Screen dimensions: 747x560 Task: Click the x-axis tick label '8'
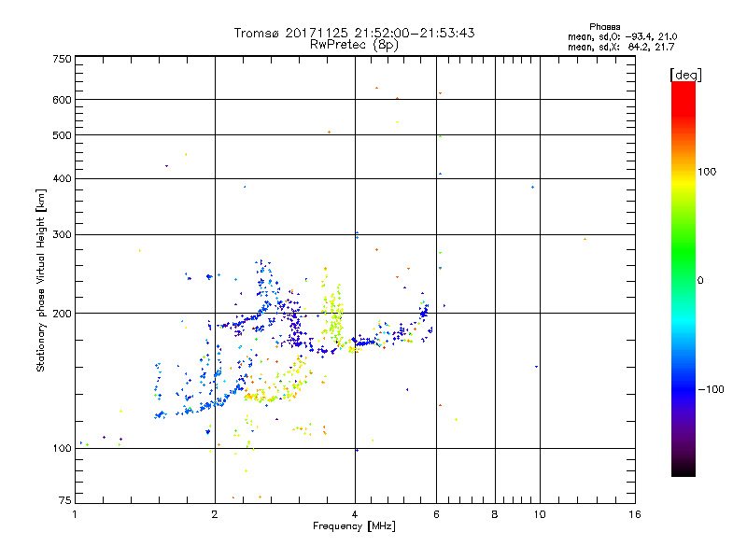[x=495, y=514]
